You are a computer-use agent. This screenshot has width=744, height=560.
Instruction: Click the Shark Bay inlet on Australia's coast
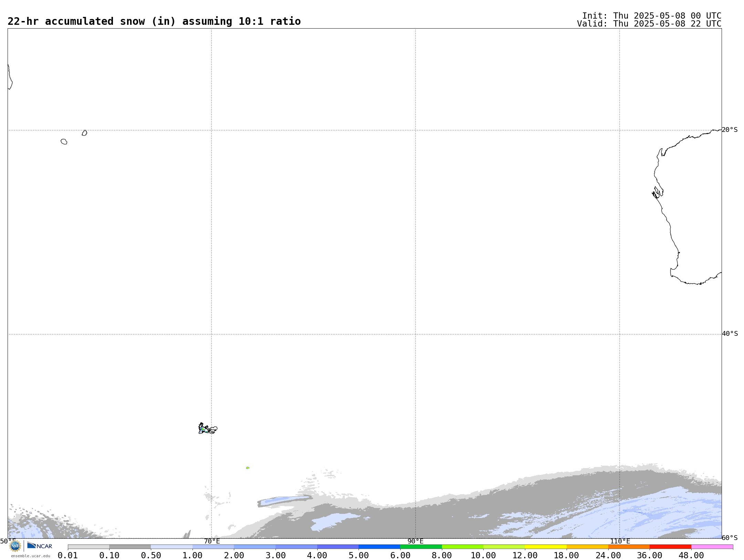(x=658, y=193)
